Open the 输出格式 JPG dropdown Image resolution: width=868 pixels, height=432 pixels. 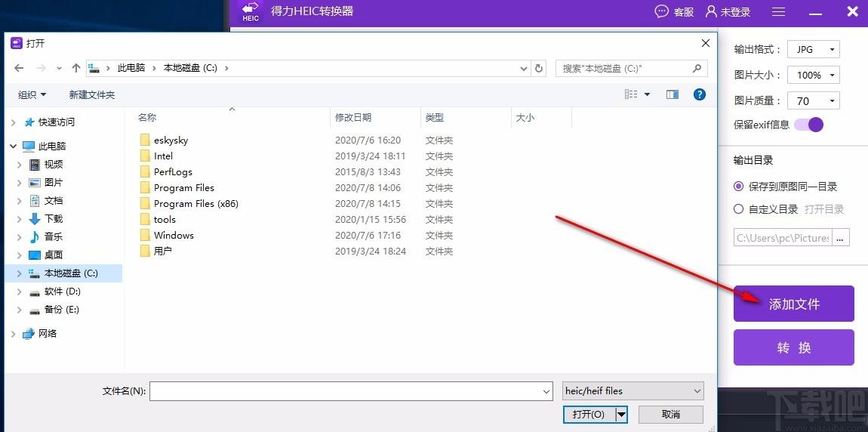pyautogui.click(x=814, y=49)
